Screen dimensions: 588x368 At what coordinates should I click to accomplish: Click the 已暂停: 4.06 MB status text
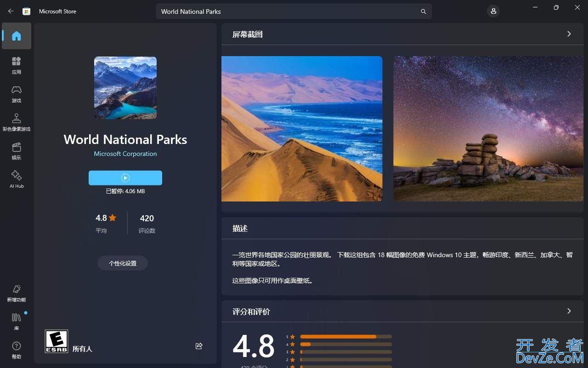125,191
